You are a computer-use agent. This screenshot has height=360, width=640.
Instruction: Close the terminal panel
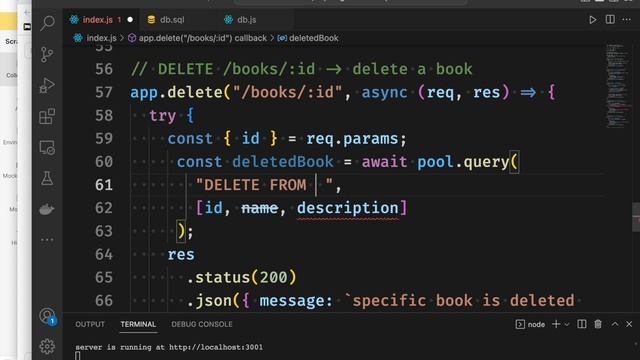pos(629,324)
